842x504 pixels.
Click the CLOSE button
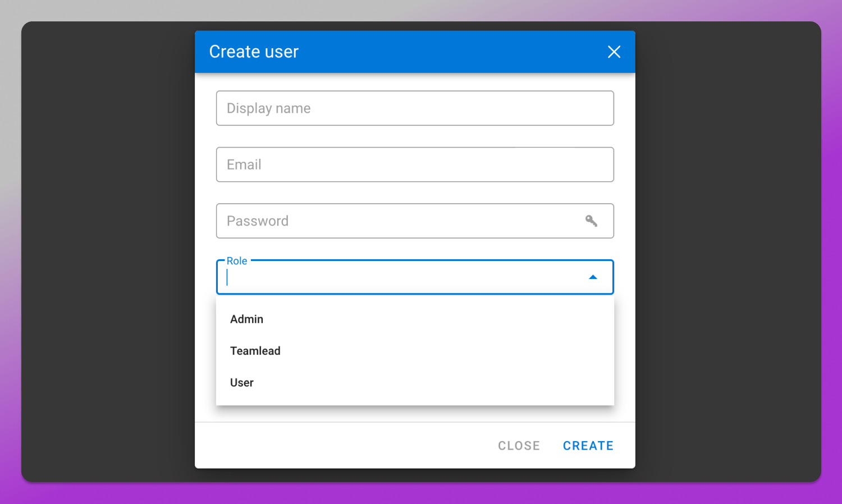pyautogui.click(x=519, y=446)
